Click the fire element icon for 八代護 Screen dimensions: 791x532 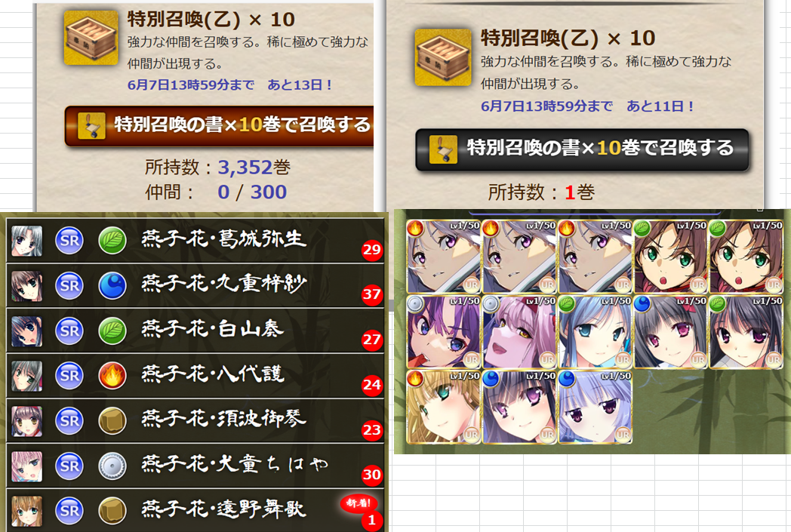tap(112, 376)
